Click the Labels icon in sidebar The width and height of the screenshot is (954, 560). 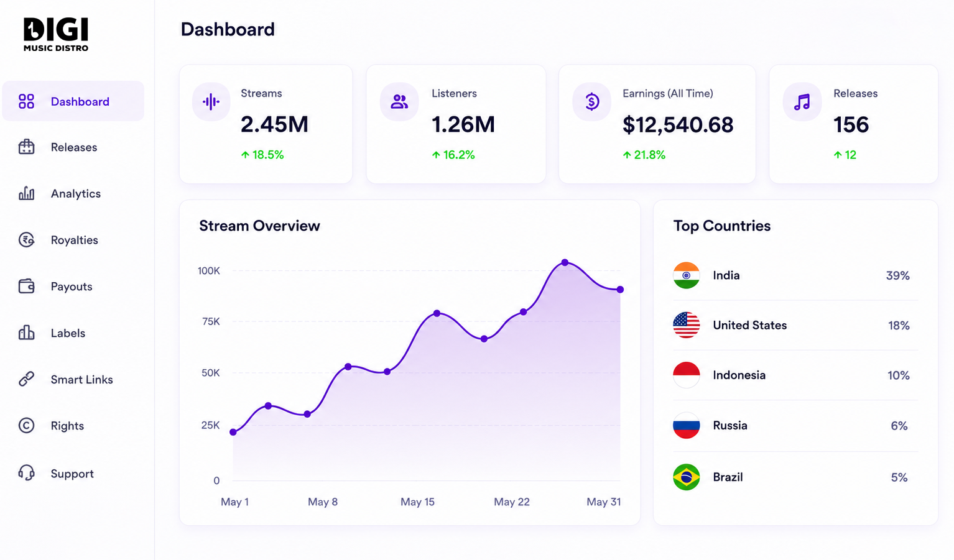26,333
